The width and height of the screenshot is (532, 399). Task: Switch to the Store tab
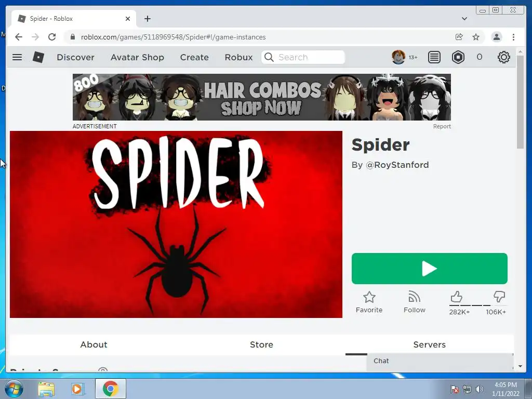[261, 344]
